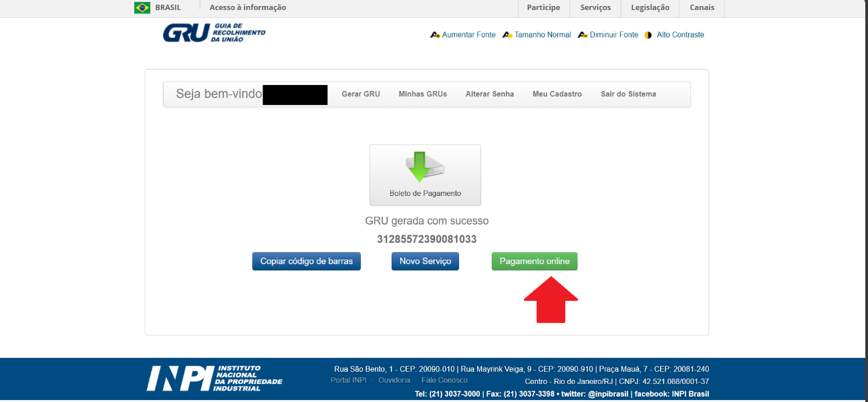
Task: Click the Brazil flag icon
Action: 142,8
